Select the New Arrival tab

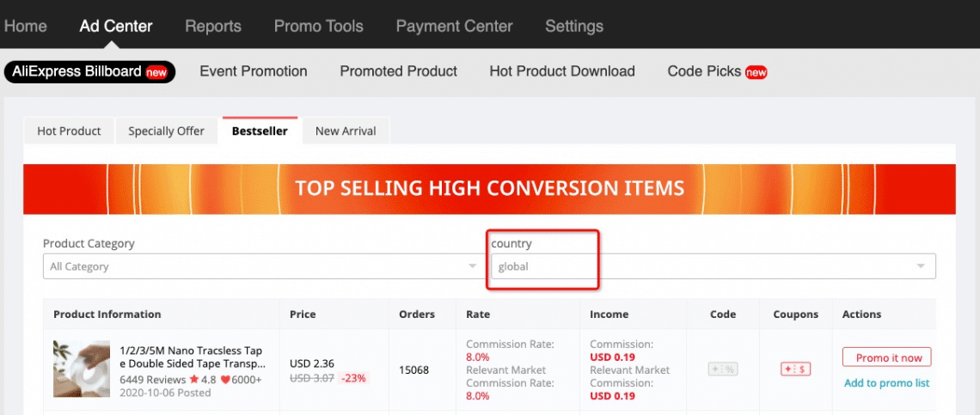(x=346, y=131)
